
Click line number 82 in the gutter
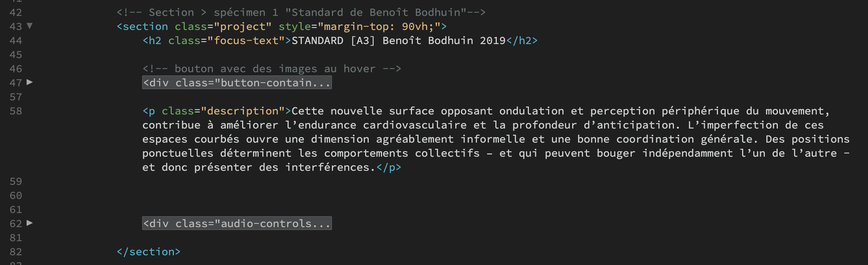point(16,252)
